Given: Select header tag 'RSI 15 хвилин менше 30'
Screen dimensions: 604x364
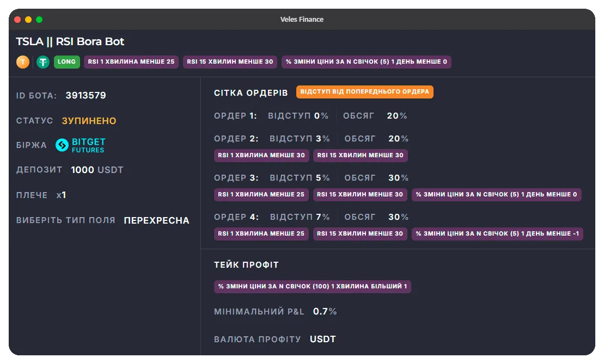Looking at the screenshot, I should click(230, 62).
